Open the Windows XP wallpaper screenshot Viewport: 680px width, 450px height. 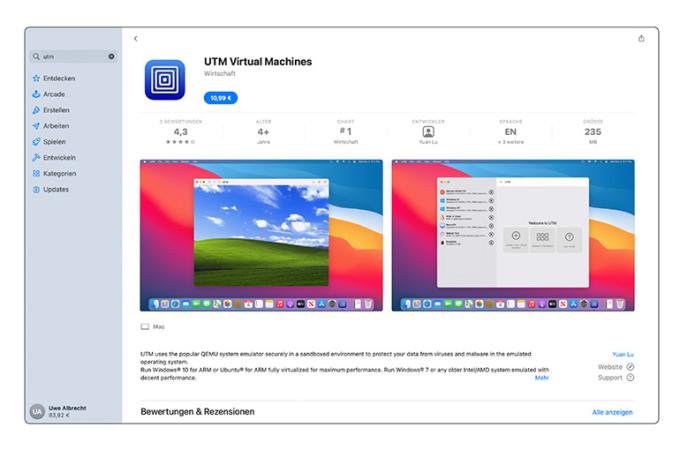[261, 235]
